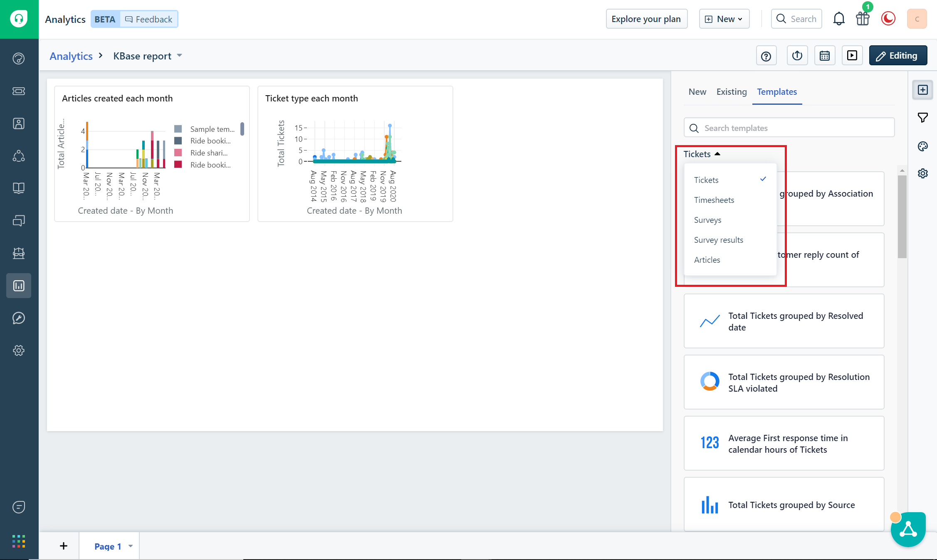Open the filter funnel icon

point(922,118)
